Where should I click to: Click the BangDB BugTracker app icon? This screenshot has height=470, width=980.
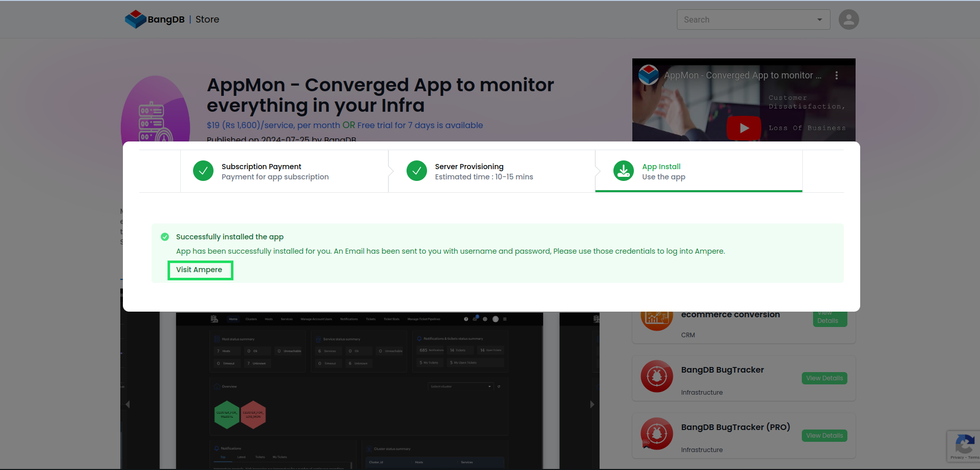coord(657,376)
